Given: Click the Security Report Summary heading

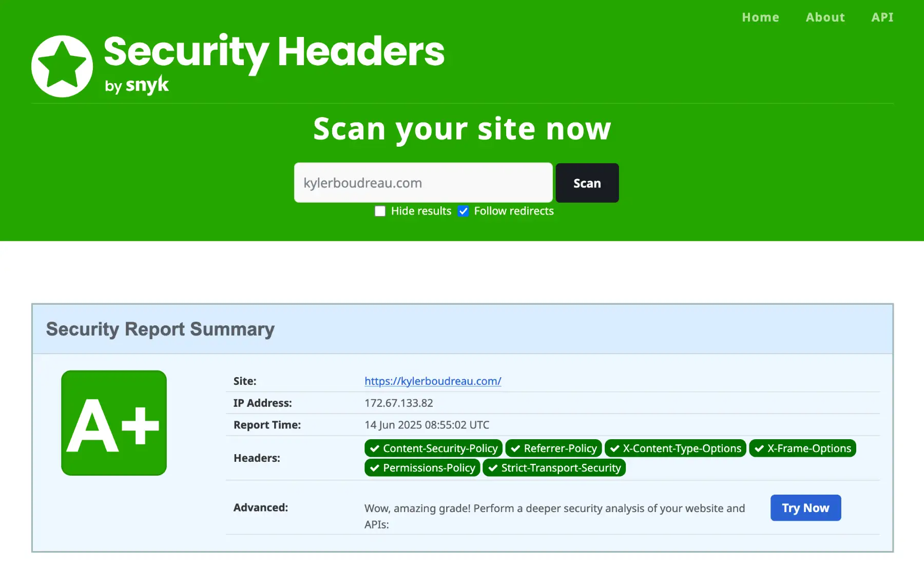Looking at the screenshot, I should point(160,329).
